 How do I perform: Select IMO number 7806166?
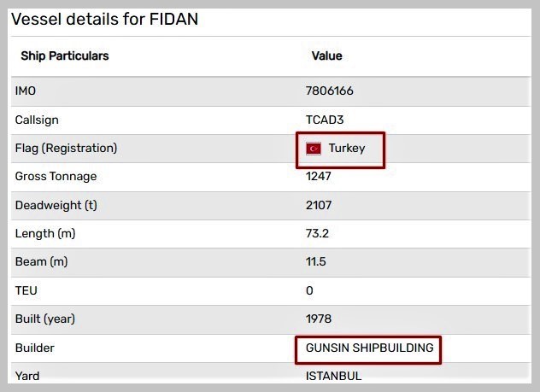tap(330, 91)
